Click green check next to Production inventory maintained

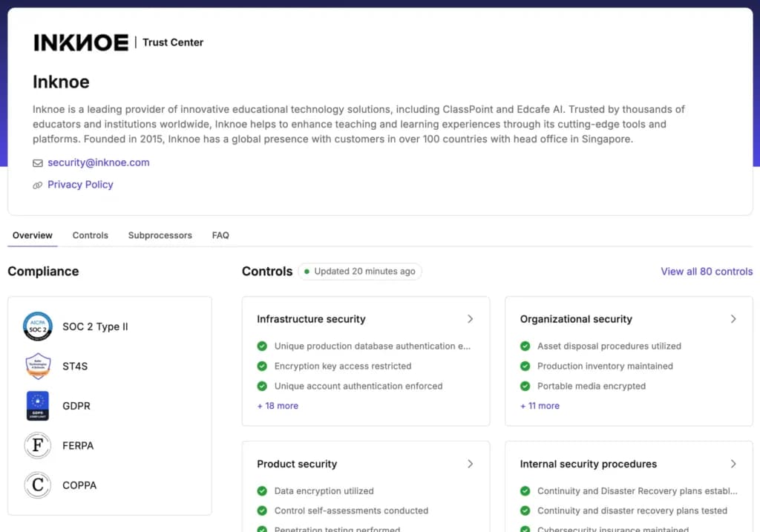click(x=525, y=366)
